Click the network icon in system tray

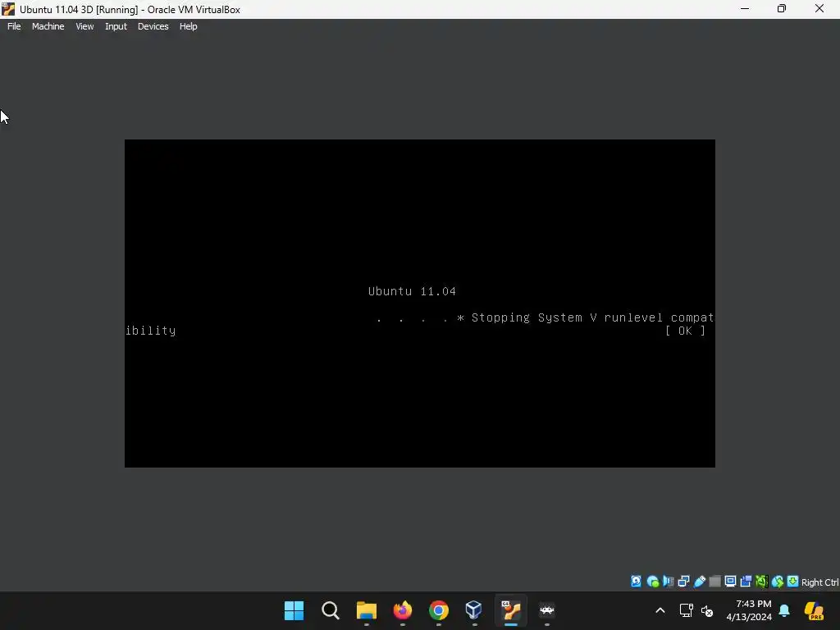tap(687, 610)
